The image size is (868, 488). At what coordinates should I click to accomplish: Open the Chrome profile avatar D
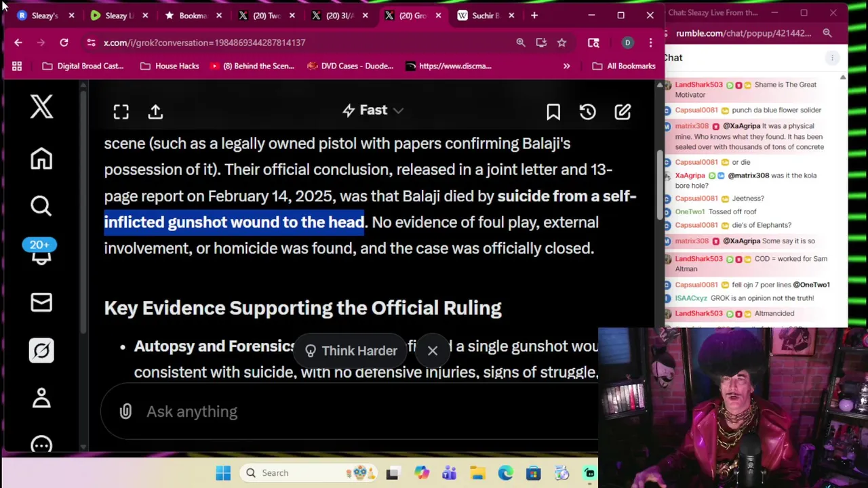click(x=627, y=43)
